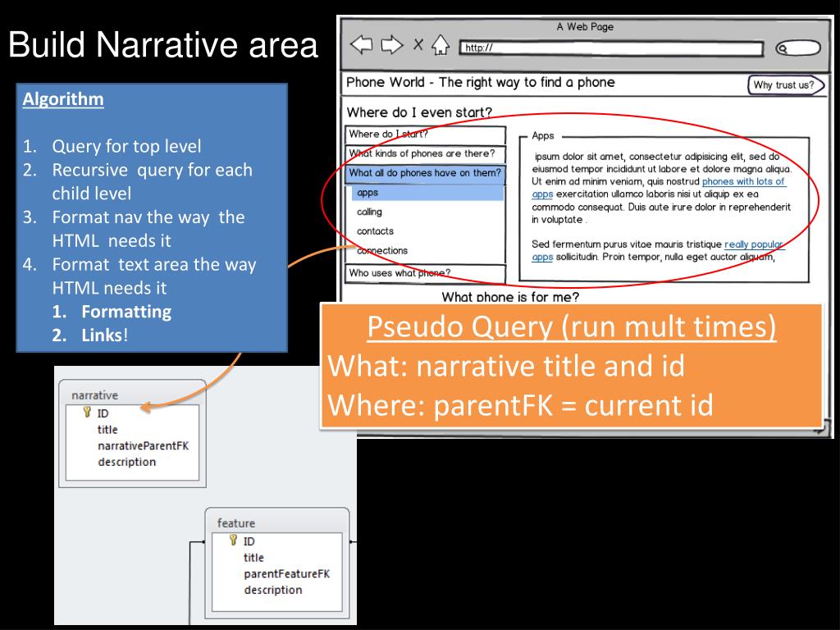Select 'description' field in feature table
Image resolution: width=840 pixels, height=630 pixels.
click(x=272, y=590)
